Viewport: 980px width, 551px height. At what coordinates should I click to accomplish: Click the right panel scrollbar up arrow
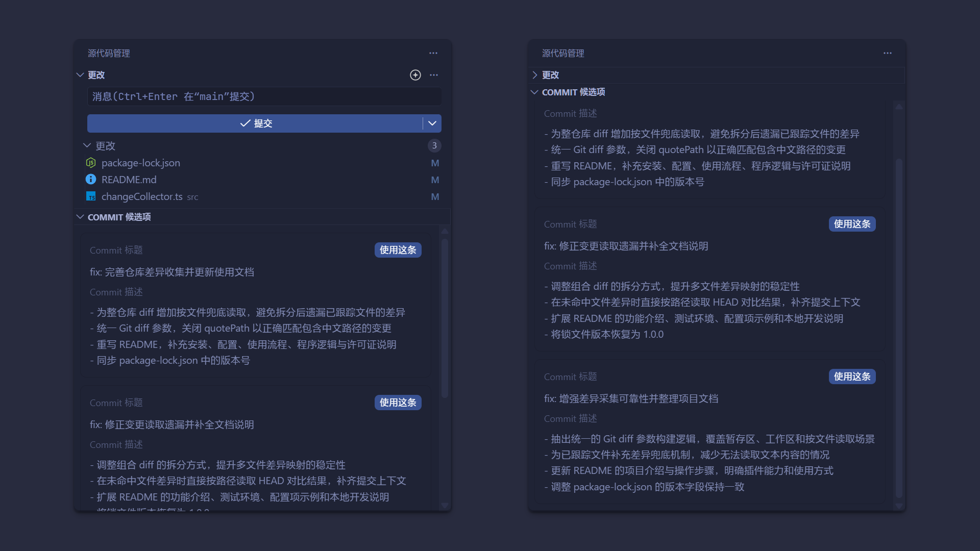click(899, 107)
